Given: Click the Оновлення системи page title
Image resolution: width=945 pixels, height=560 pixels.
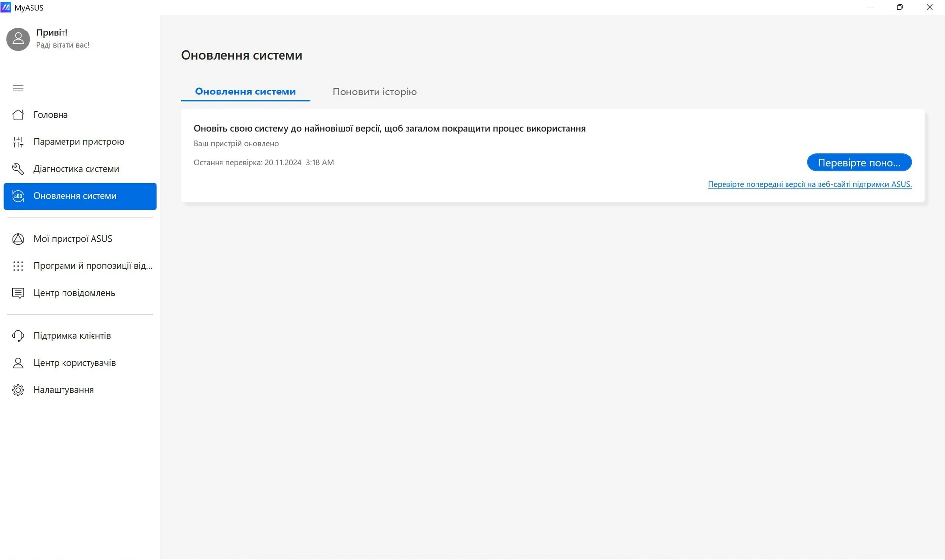Looking at the screenshot, I should (242, 55).
